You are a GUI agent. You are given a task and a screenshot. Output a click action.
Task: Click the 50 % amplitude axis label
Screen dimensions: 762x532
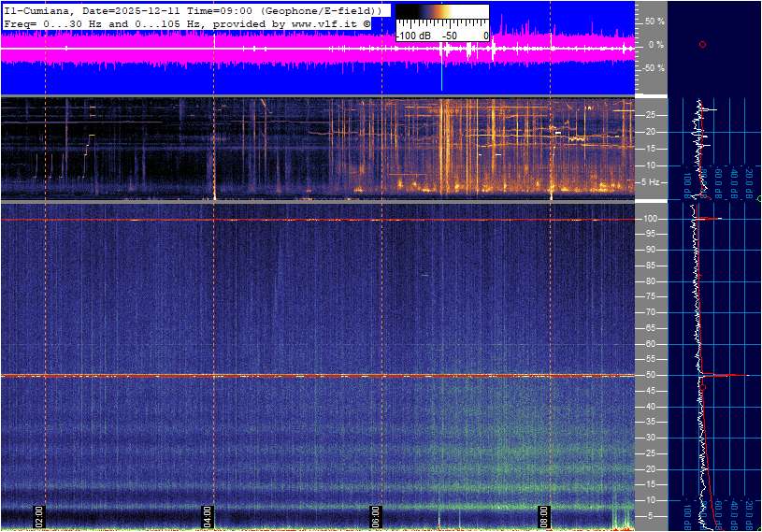[654, 21]
